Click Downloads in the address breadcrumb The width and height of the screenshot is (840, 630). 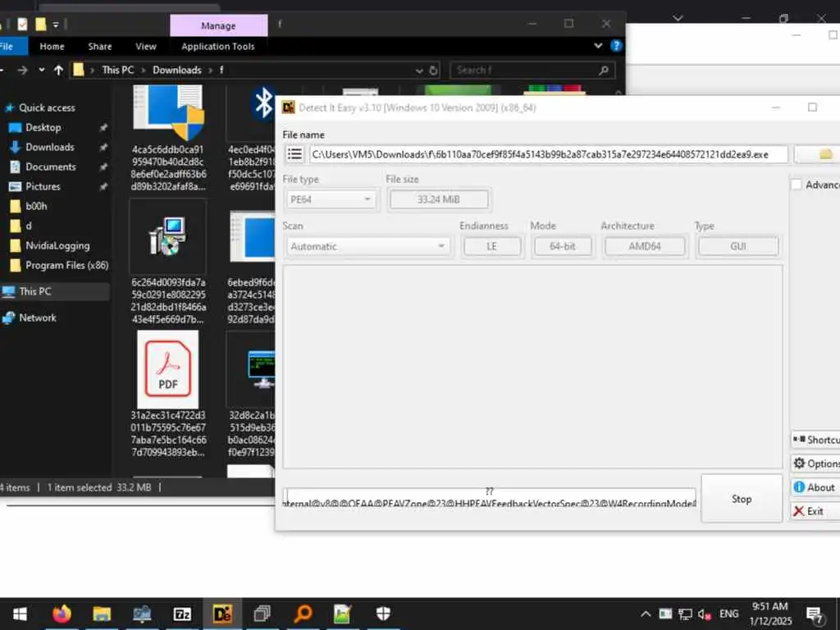(177, 71)
